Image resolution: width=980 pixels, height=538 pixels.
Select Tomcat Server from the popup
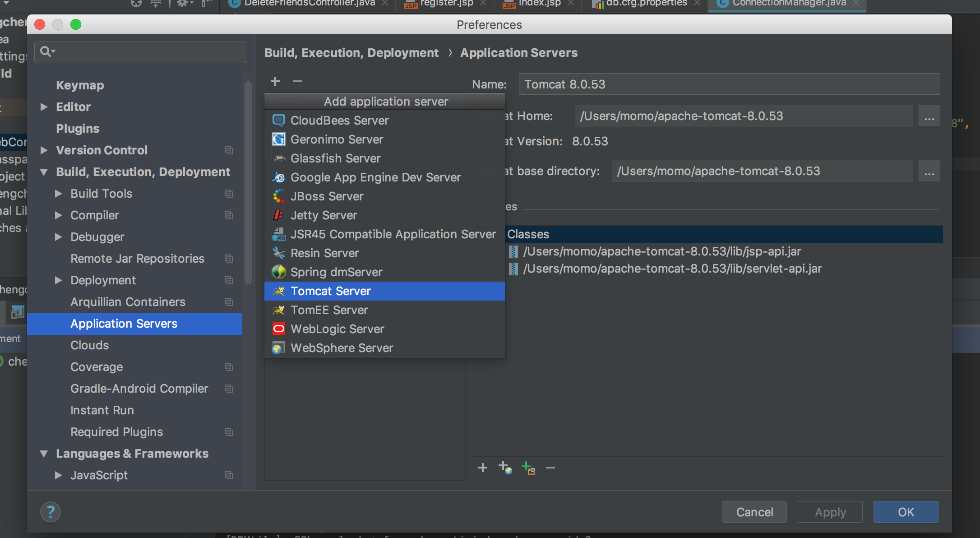point(331,291)
